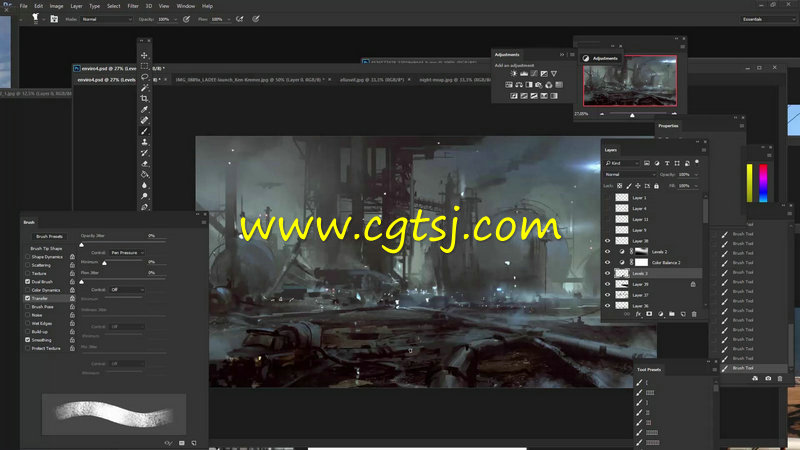The width and height of the screenshot is (800, 450).
Task: Switch to the Tool Presets tab
Action: (649, 369)
